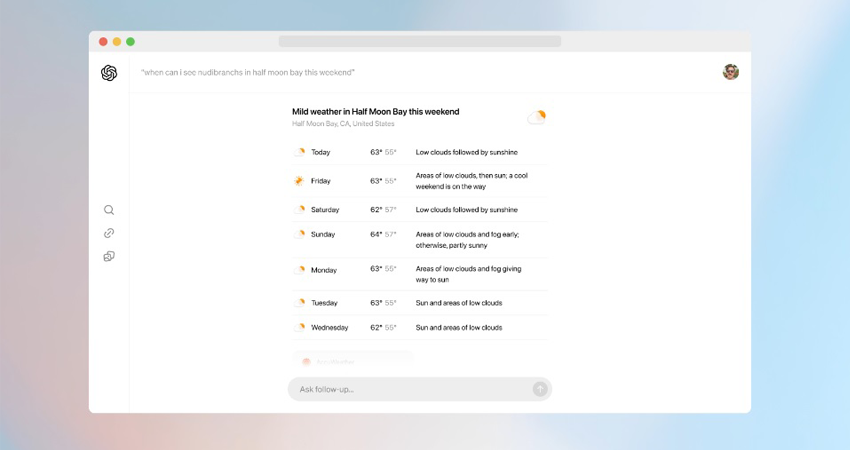The width and height of the screenshot is (850, 450).
Task: Select the 'Friday' day label
Action: point(320,181)
